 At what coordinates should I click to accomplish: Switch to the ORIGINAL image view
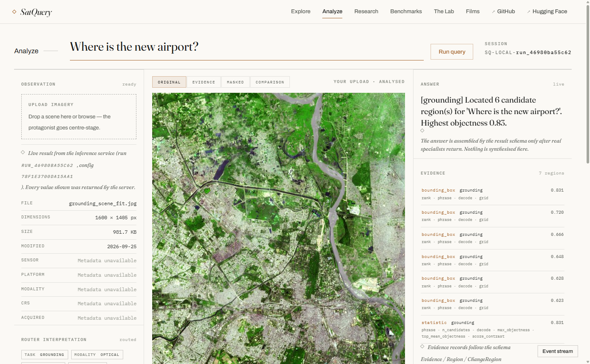click(169, 82)
